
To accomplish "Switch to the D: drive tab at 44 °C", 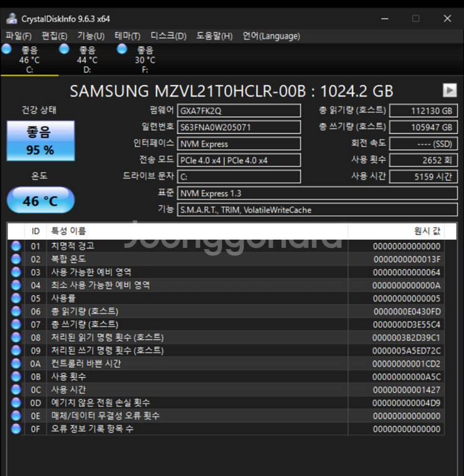I will 87,59.
